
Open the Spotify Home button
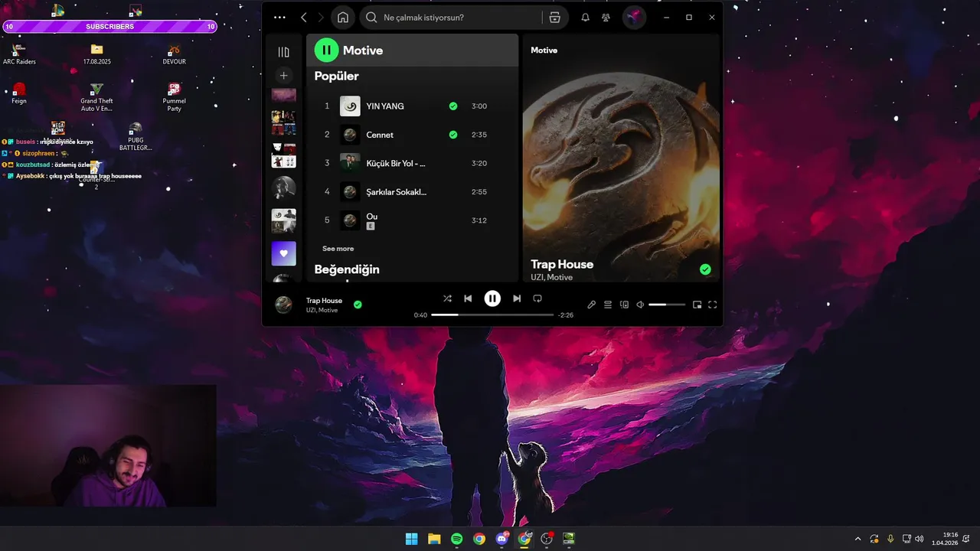pyautogui.click(x=343, y=18)
